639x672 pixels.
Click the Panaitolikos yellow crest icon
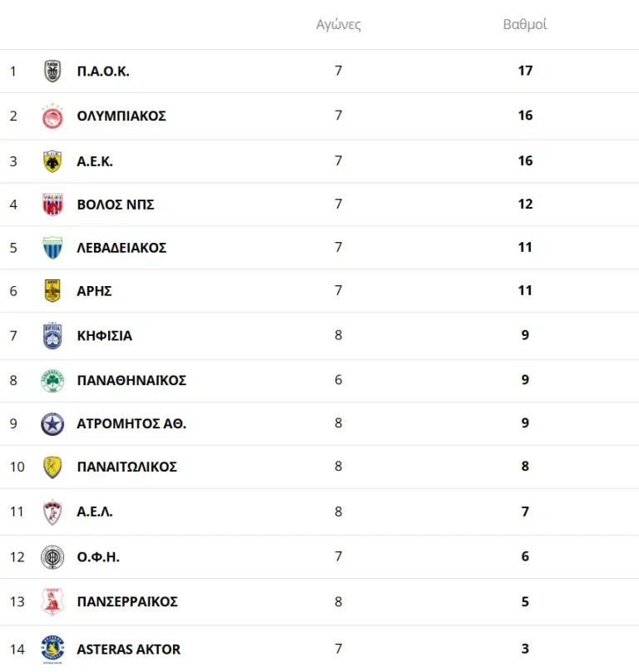(52, 467)
